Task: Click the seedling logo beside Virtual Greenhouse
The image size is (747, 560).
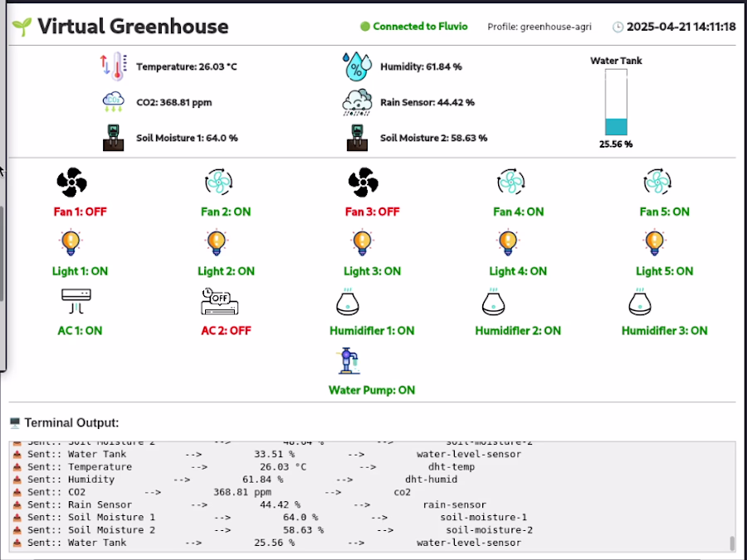Action: point(22,27)
